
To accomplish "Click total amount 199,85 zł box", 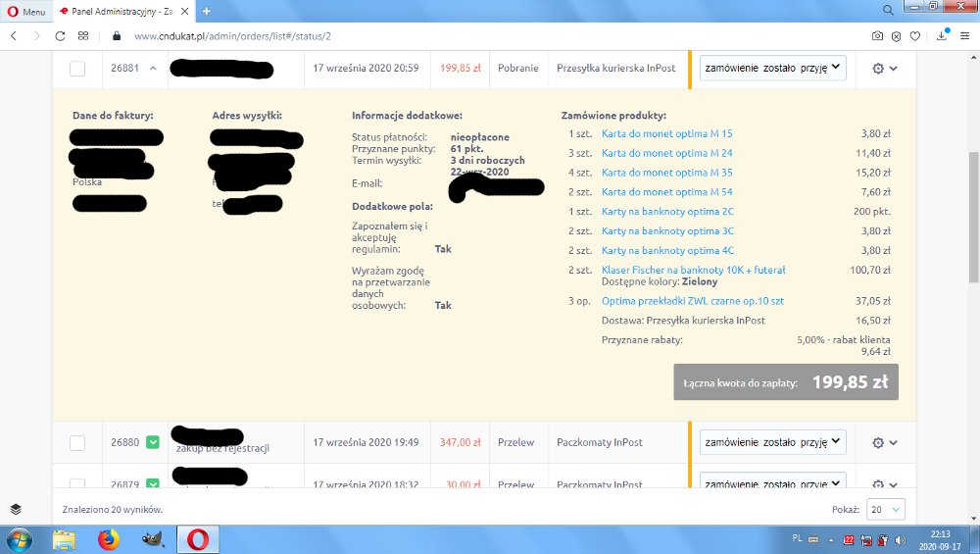I will click(x=786, y=382).
